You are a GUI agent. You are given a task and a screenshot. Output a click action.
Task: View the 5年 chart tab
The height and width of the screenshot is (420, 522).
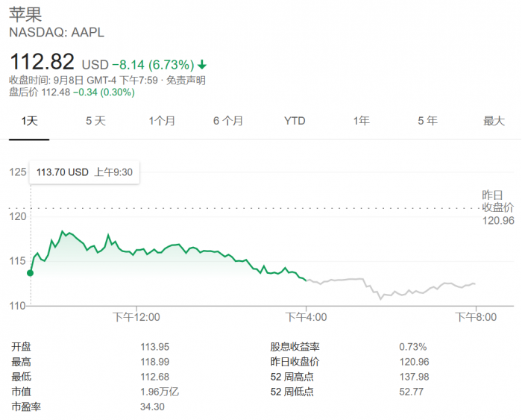click(427, 121)
